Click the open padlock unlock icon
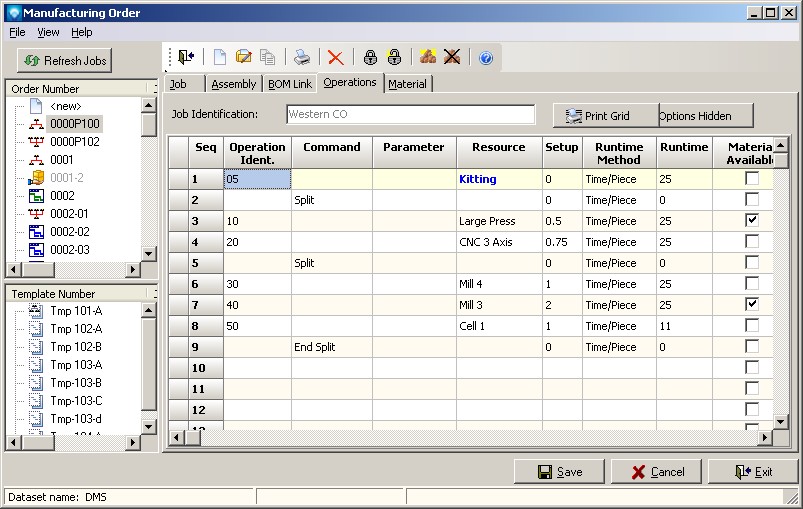803x509 pixels. point(394,58)
